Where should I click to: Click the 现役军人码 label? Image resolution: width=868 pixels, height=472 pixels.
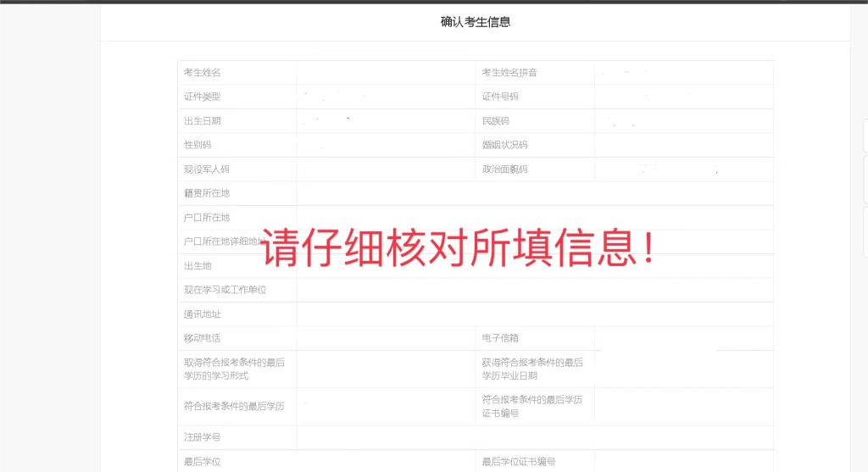pos(207,169)
